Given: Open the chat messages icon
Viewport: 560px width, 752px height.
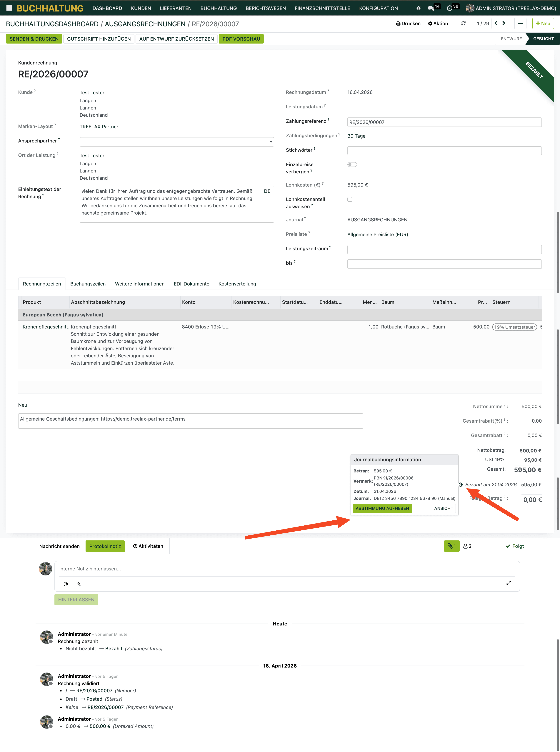Looking at the screenshot, I should [431, 8].
